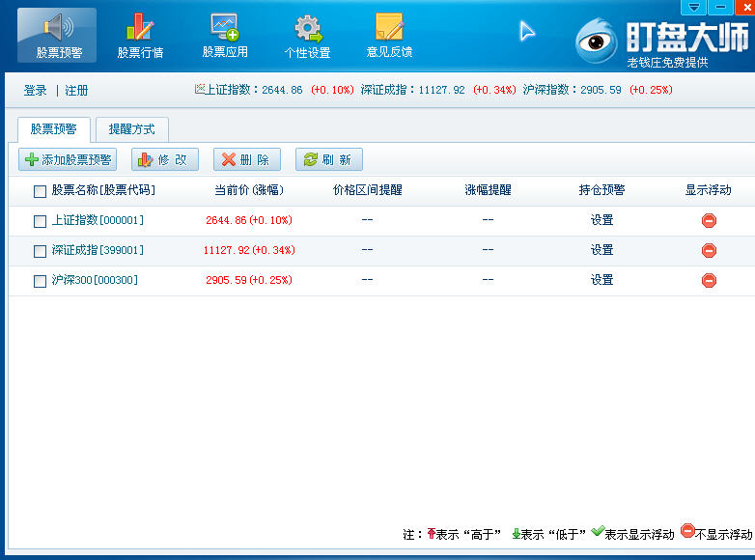
Task: Click the 登录 link
Action: 35,91
